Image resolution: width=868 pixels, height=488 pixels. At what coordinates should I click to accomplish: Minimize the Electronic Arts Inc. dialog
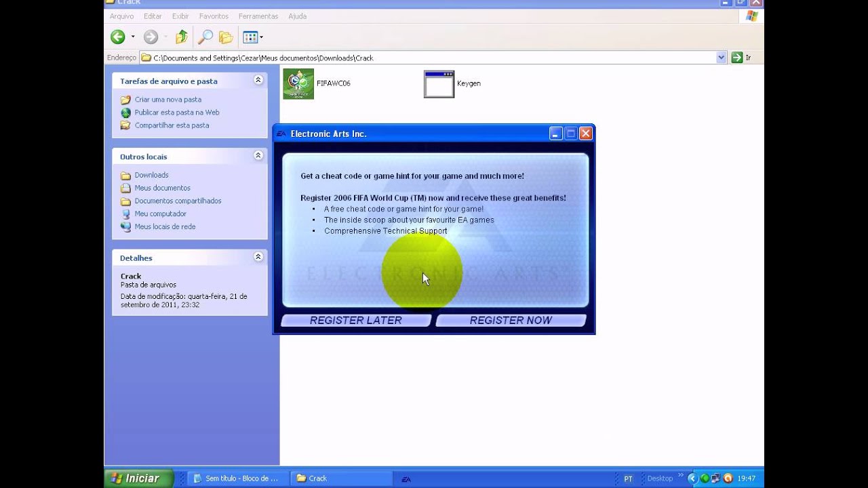555,134
